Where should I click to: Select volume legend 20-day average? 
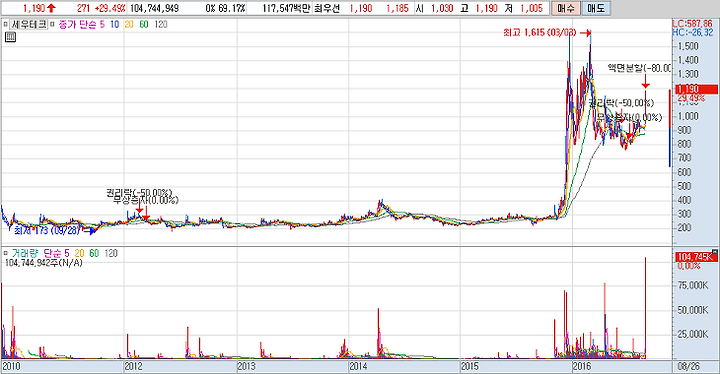coord(79,253)
